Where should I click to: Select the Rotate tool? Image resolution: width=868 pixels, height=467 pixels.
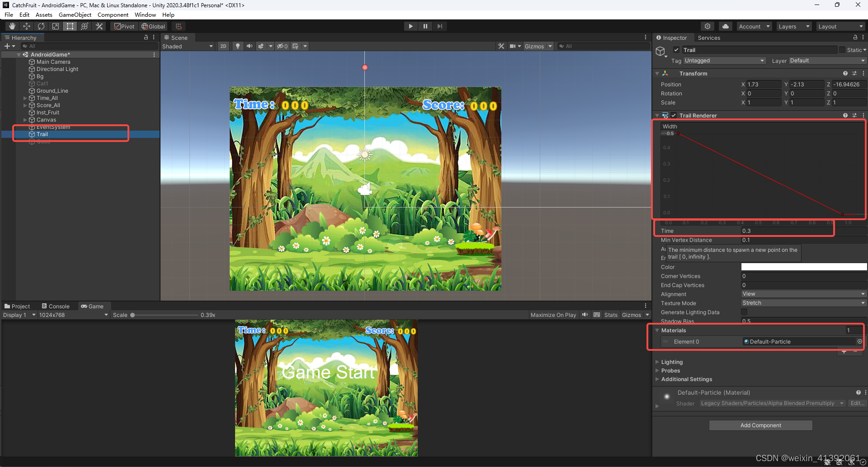coord(41,26)
